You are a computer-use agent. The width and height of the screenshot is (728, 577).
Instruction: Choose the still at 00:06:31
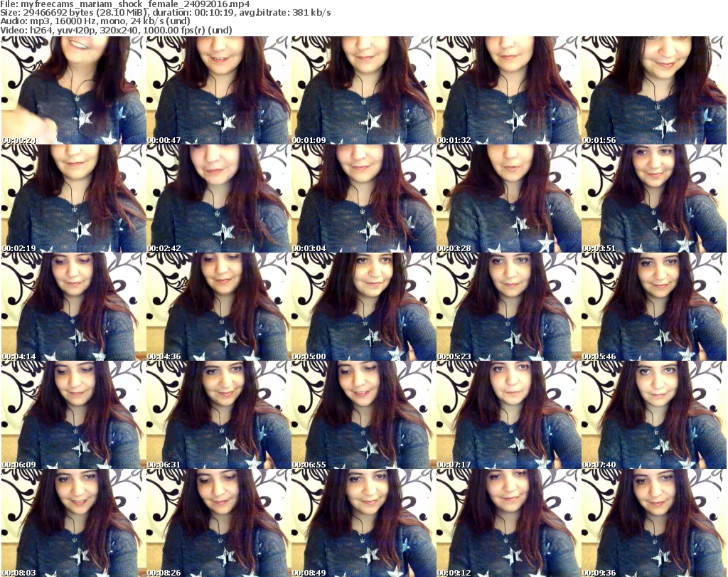219,415
